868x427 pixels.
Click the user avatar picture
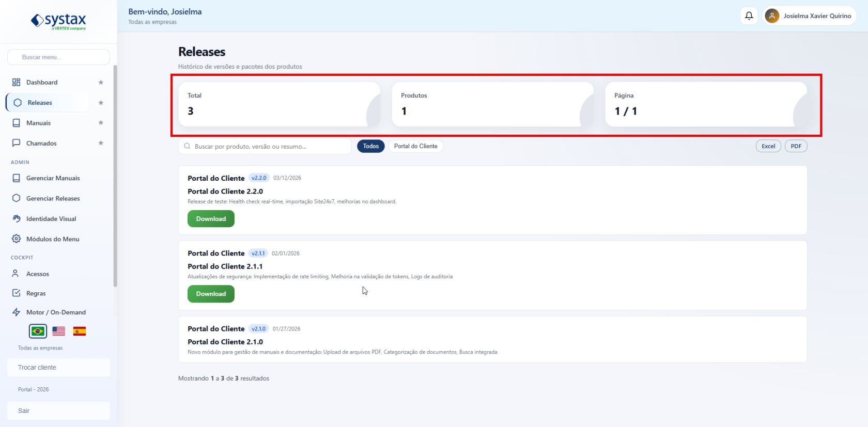[772, 16]
